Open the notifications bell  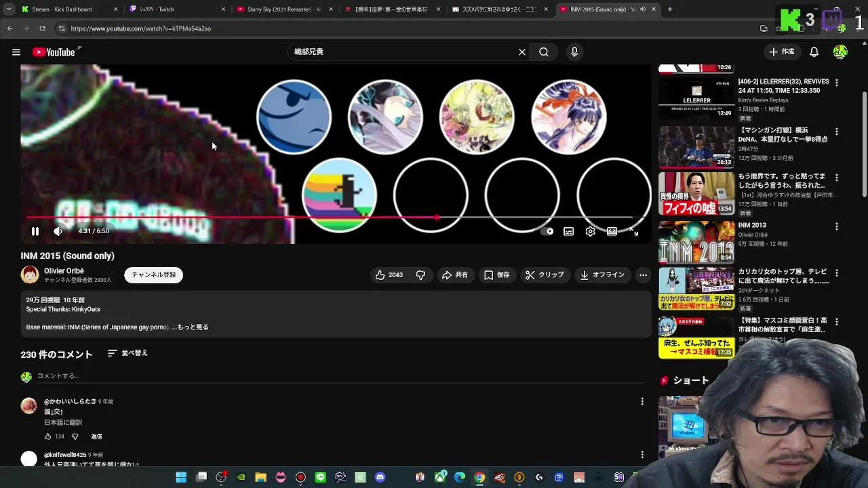click(x=814, y=52)
